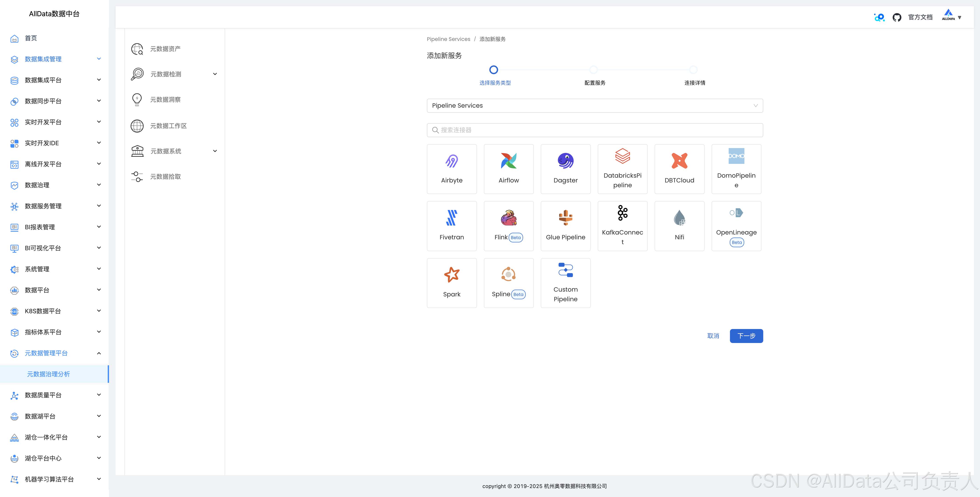Open 机器学习算法平台 sidebar item

[x=54, y=479]
